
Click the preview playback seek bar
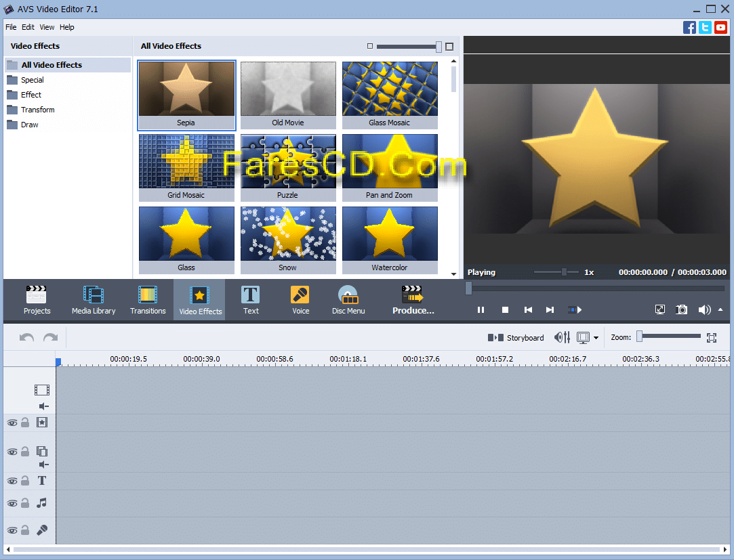[596, 288]
